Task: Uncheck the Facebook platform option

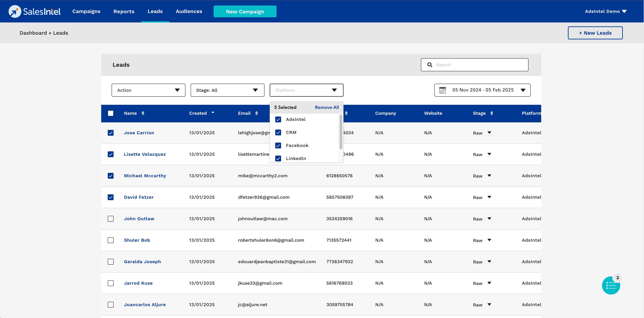Action: click(x=278, y=145)
